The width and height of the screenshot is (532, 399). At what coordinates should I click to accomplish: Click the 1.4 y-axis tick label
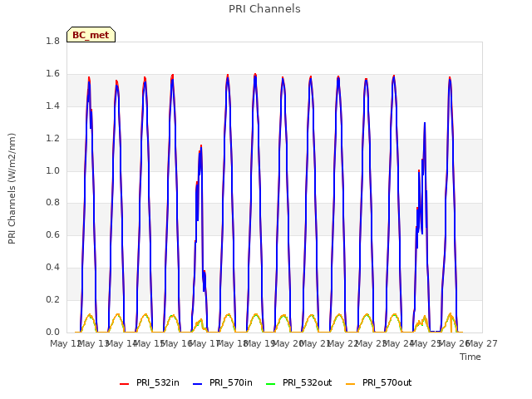click(x=52, y=106)
